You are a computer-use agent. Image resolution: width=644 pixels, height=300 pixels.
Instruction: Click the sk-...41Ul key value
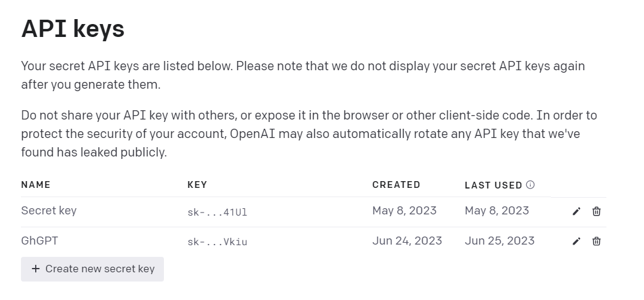(x=217, y=213)
